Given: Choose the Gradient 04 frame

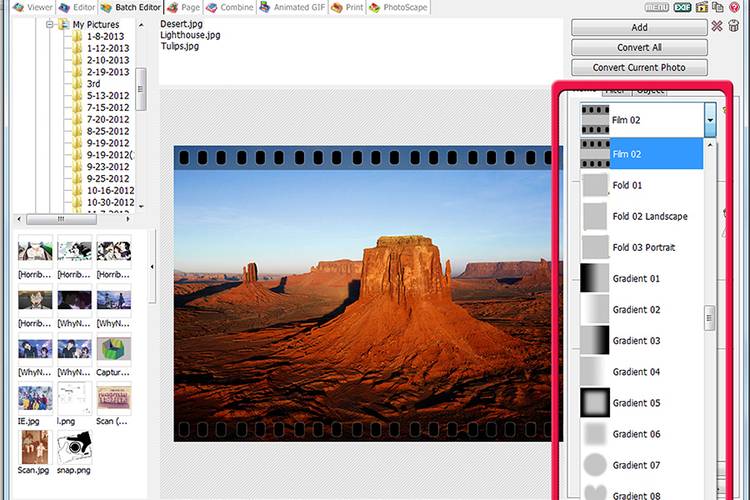Looking at the screenshot, I should 642,372.
